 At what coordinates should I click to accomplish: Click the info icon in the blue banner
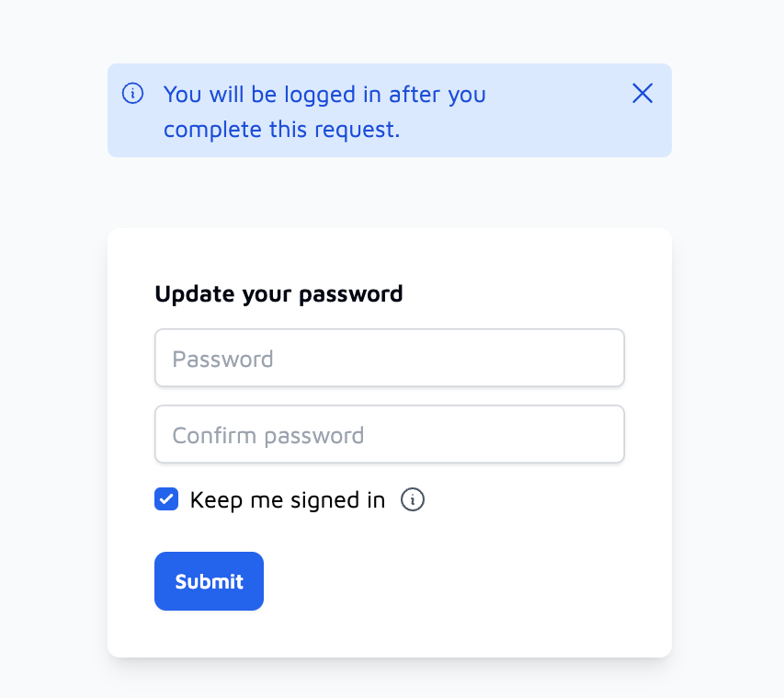(x=132, y=94)
